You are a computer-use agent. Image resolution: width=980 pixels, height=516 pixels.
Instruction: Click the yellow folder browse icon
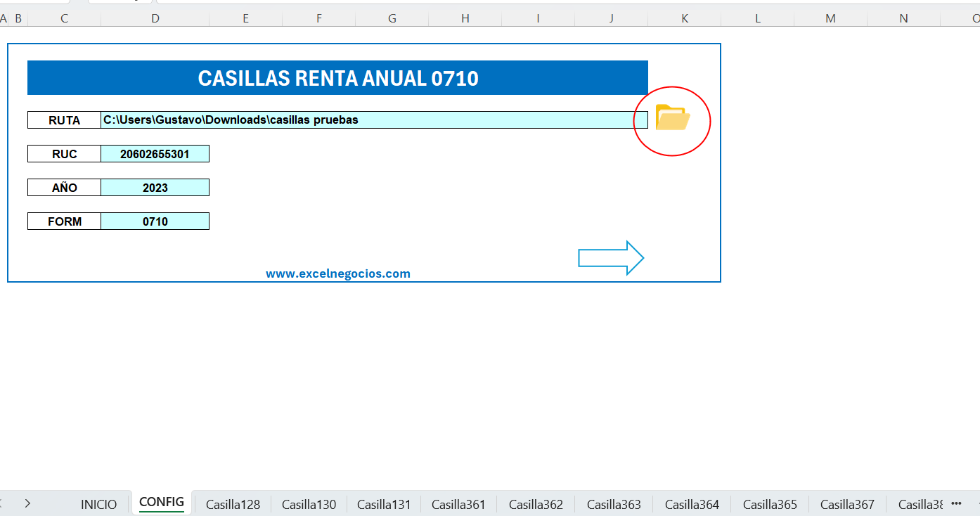[672, 117]
